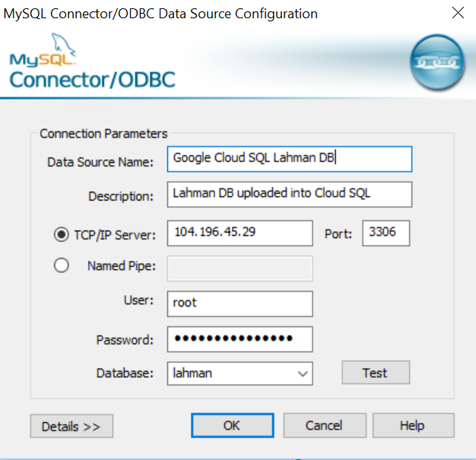Click the blue chain-link connector icon
Viewport: 476px width, 460px height.
click(437, 65)
